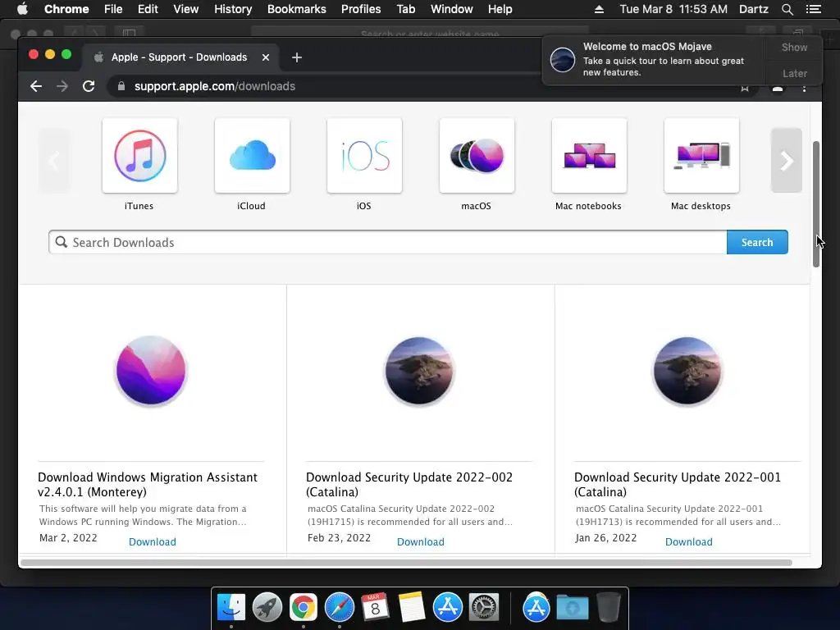Open Launchpad from the Dock
840x630 pixels.
(267, 608)
